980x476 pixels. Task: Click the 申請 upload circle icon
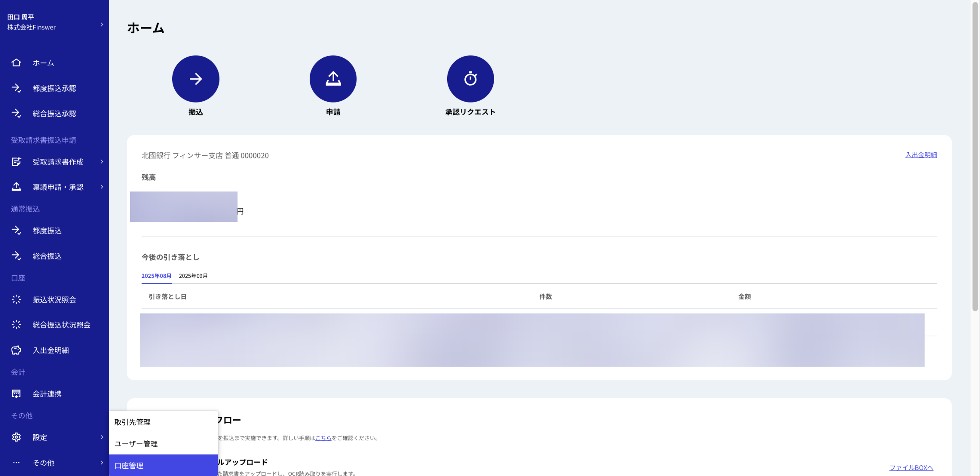tap(333, 79)
